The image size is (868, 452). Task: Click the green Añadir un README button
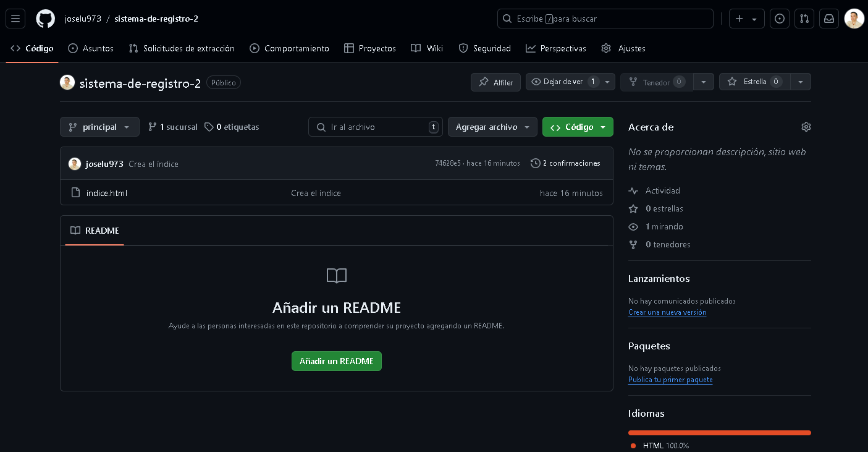337,361
